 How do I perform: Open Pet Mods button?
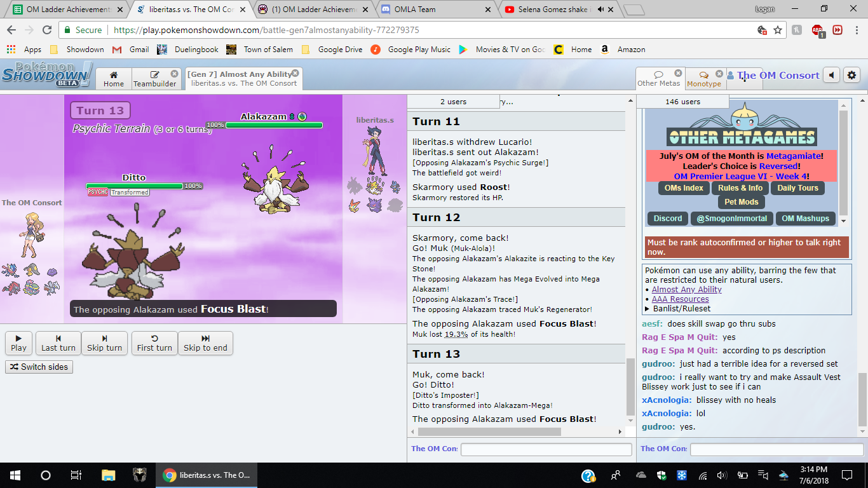point(742,202)
